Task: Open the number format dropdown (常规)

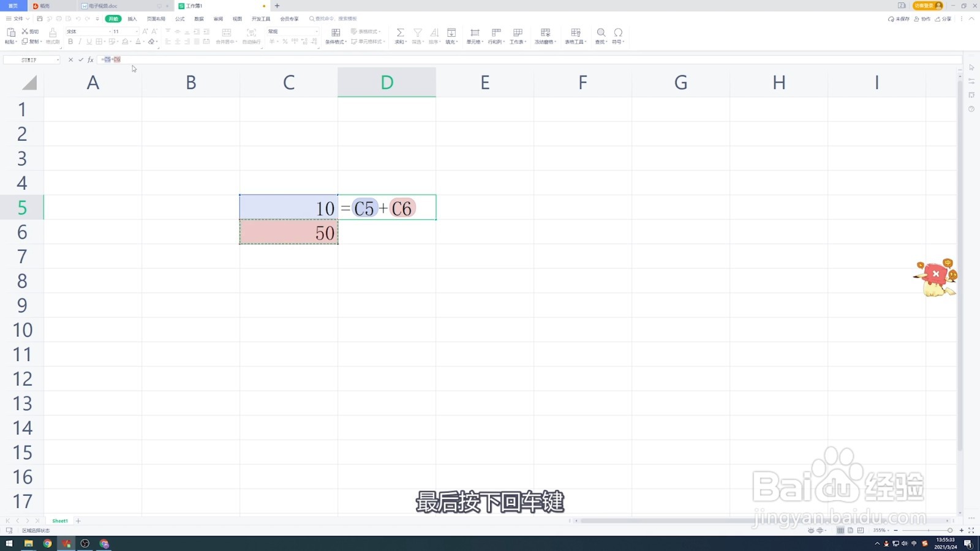Action: tap(317, 31)
